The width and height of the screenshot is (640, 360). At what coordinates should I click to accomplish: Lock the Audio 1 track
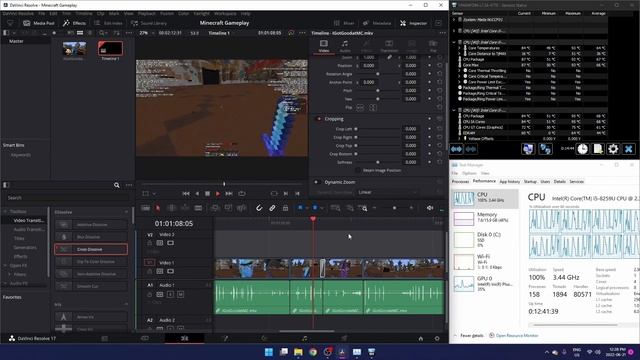pos(149,294)
